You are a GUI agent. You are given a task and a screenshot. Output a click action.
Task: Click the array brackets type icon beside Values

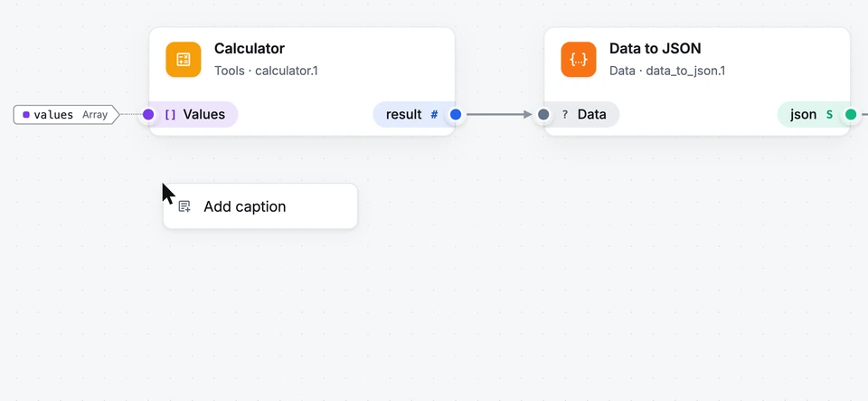[171, 115]
